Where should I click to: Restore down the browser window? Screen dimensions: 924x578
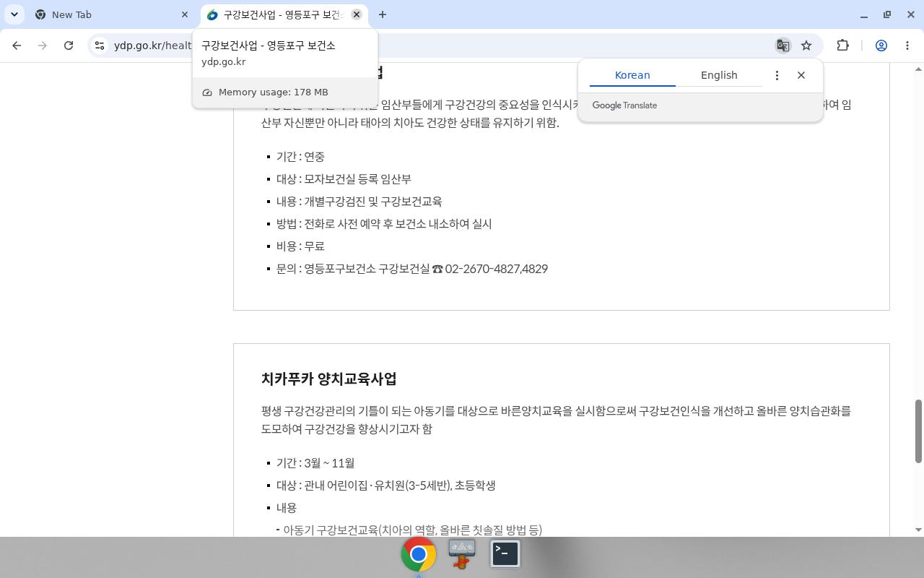[x=887, y=14]
